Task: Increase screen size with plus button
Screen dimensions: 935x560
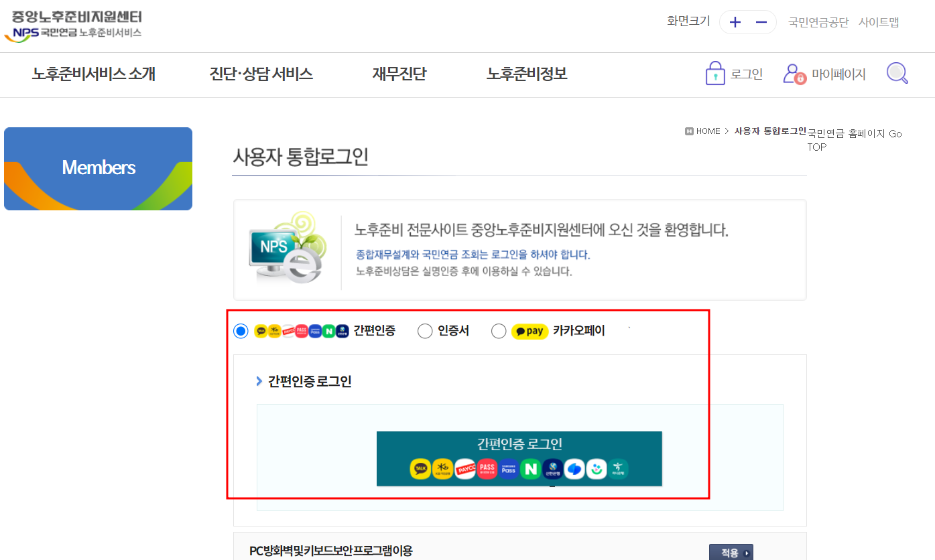Action: (735, 22)
